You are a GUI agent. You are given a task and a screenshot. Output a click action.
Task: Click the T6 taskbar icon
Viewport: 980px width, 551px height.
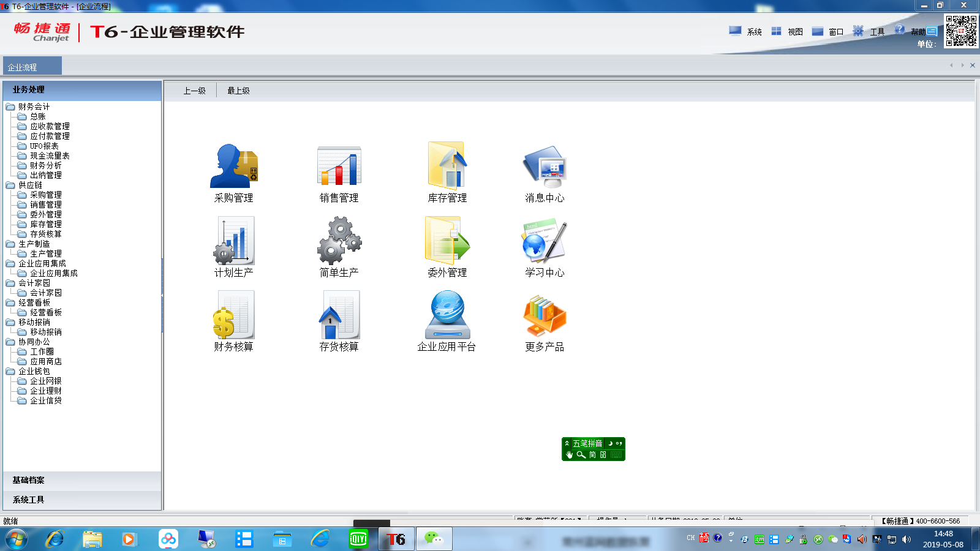[396, 539]
